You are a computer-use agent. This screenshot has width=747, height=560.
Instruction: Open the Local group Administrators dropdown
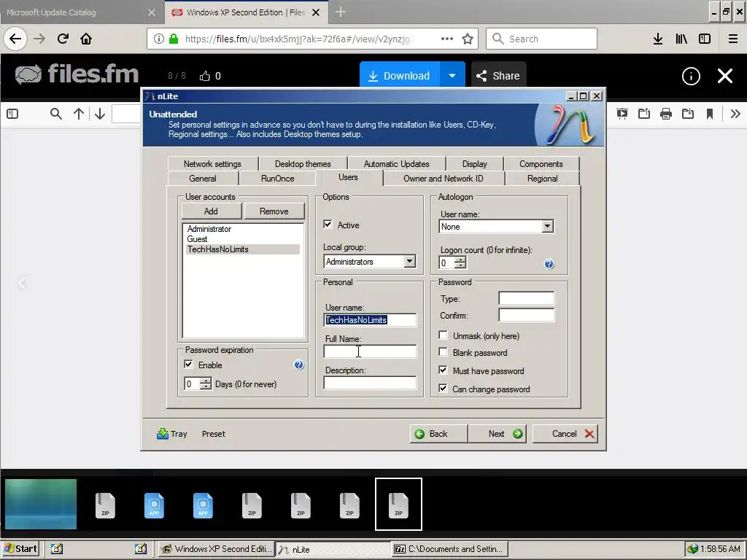(x=409, y=262)
